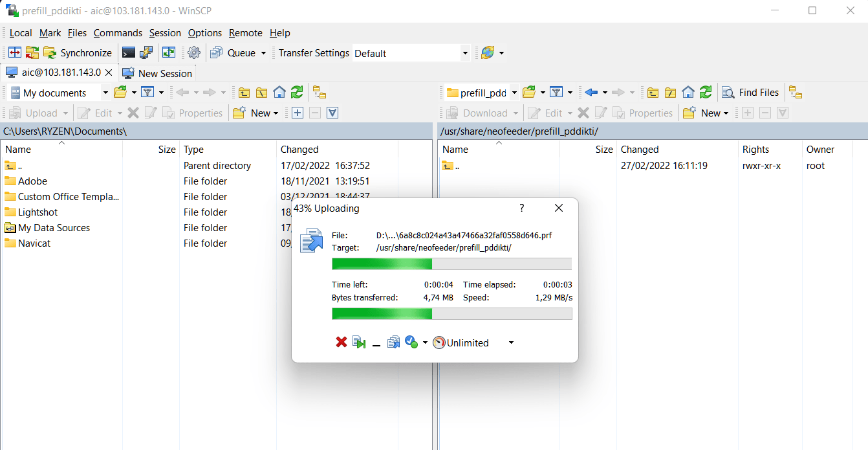
Task: Cancel the upload with the red X
Action: tap(342, 343)
